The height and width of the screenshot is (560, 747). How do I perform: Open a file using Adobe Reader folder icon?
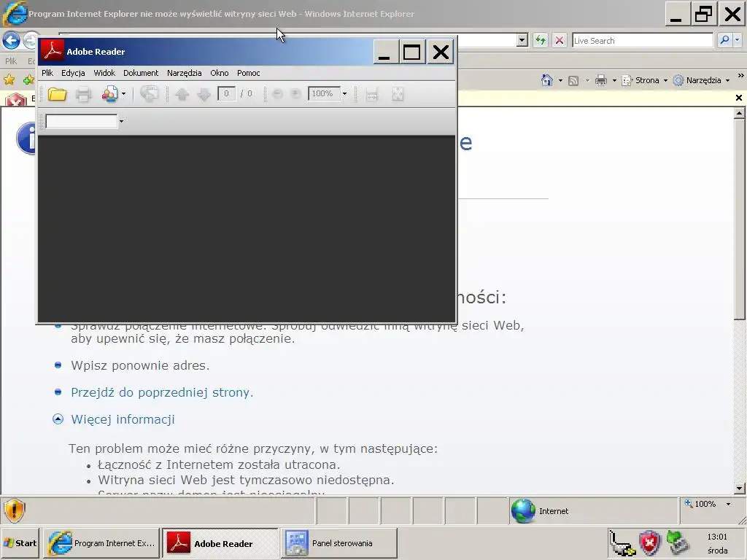click(x=57, y=94)
